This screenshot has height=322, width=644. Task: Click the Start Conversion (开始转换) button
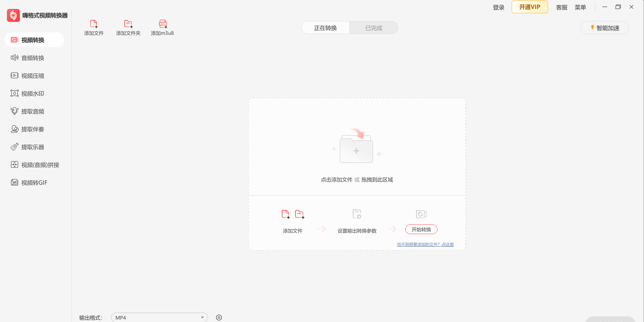[x=421, y=230]
